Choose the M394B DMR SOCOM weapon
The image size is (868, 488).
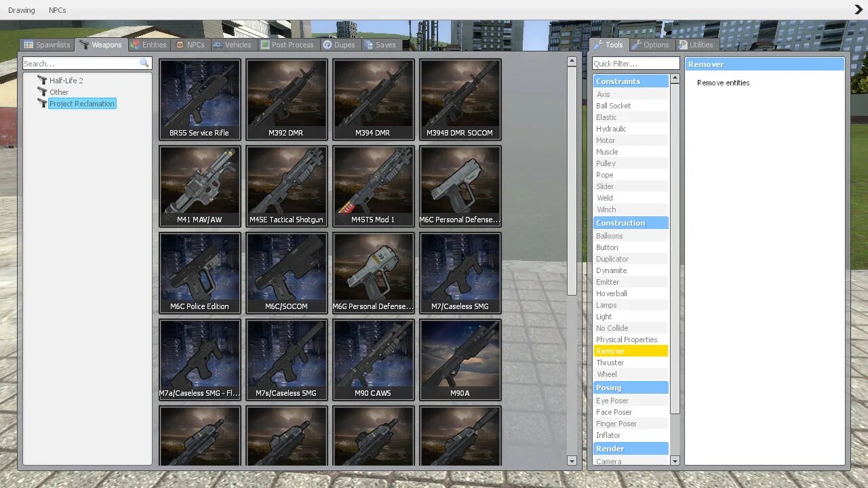pyautogui.click(x=460, y=100)
